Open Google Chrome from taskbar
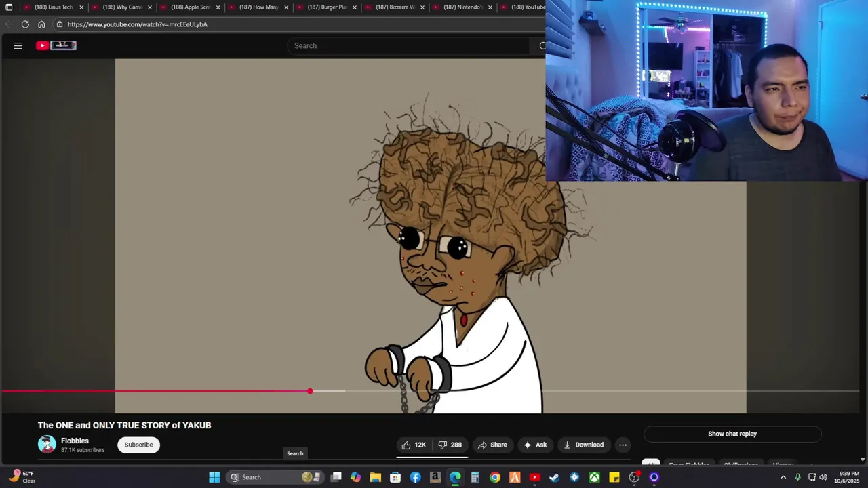Screen dimensions: 868x488 pos(495,477)
